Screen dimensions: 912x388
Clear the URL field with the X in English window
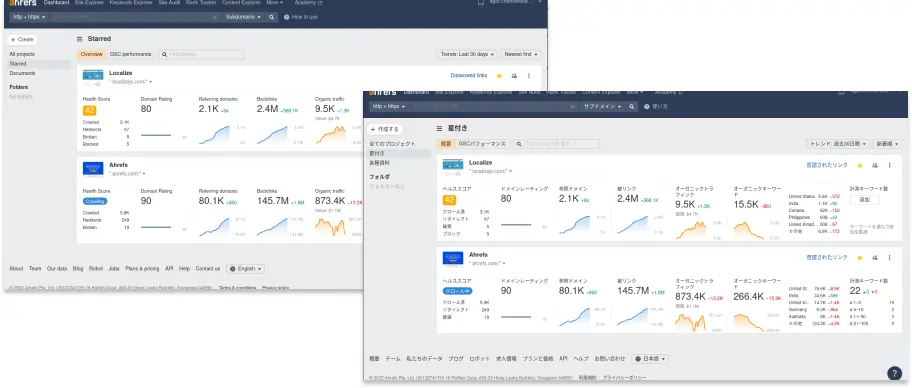(214, 17)
